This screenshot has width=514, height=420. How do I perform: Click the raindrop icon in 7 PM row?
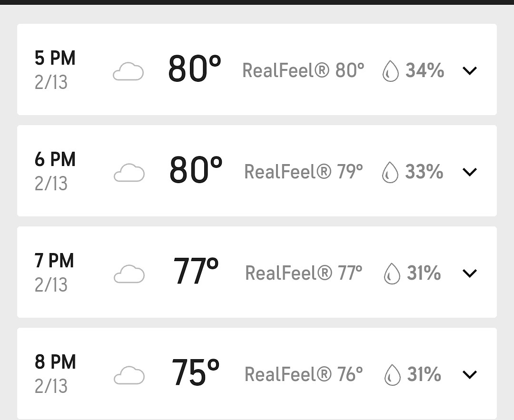click(x=392, y=274)
